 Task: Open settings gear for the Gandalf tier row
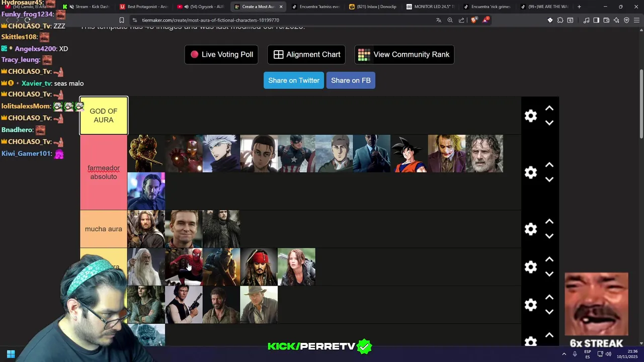531,267
